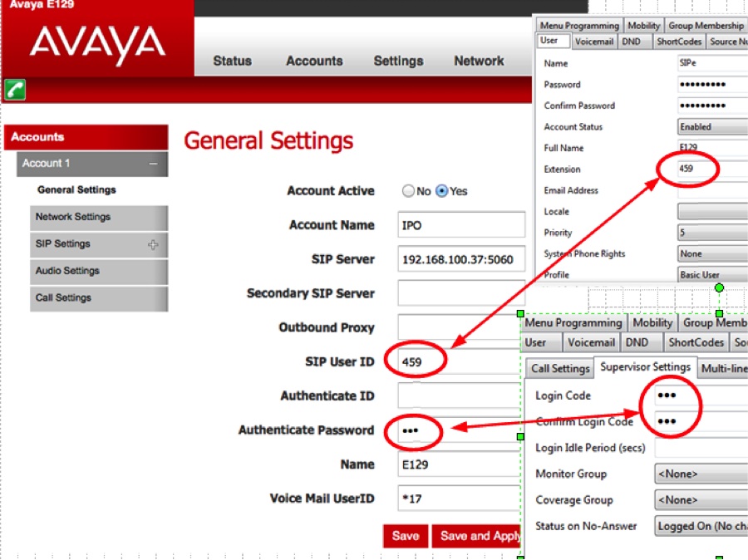
Task: Open upper Group Membership tab
Action: click(706, 25)
